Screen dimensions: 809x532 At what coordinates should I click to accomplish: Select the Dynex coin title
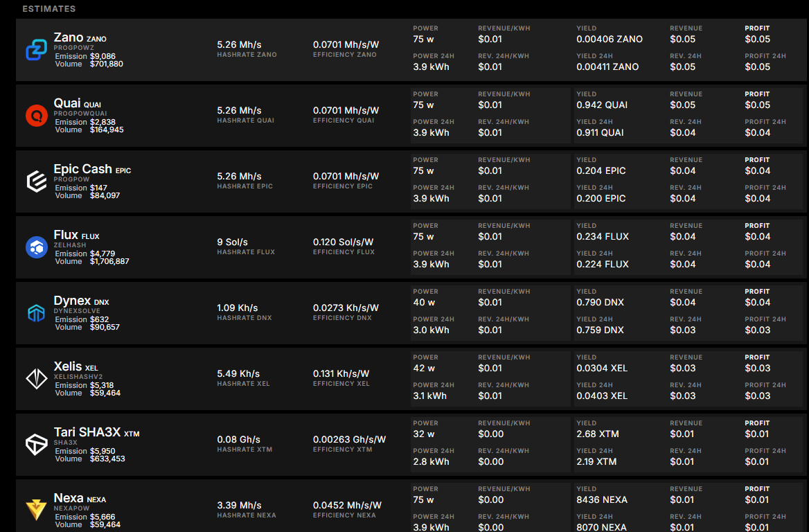72,301
